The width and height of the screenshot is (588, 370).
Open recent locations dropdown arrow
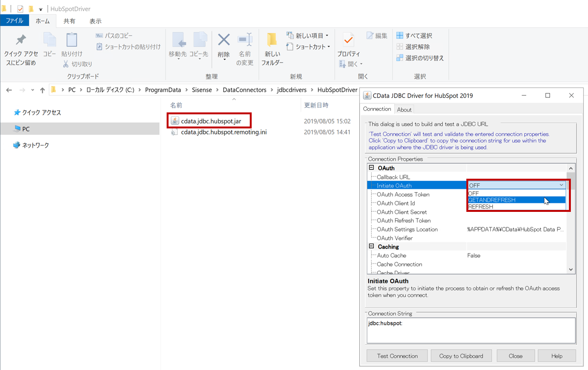pos(32,90)
